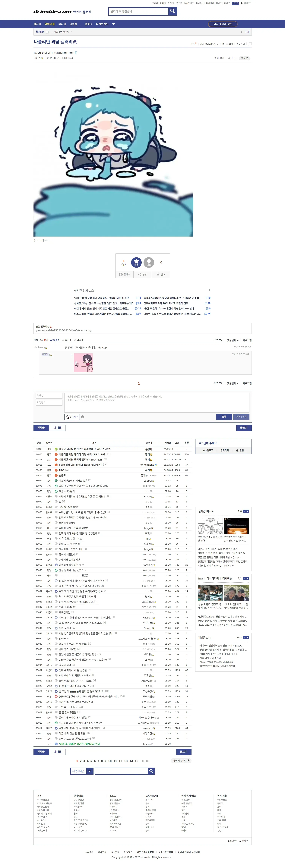The width and height of the screenshot is (285, 868).
Task: Go to page 5 in pagination
Action: (x=91, y=761)
